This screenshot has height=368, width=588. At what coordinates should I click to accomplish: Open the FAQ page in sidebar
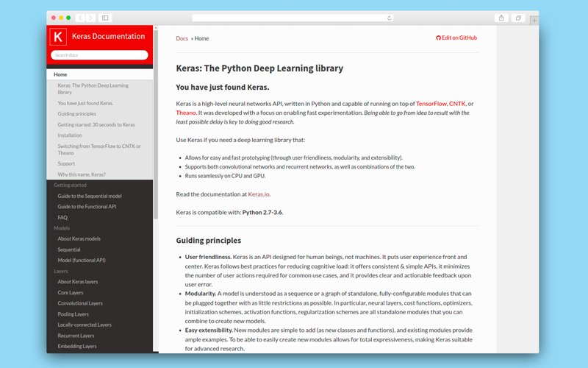coord(62,217)
